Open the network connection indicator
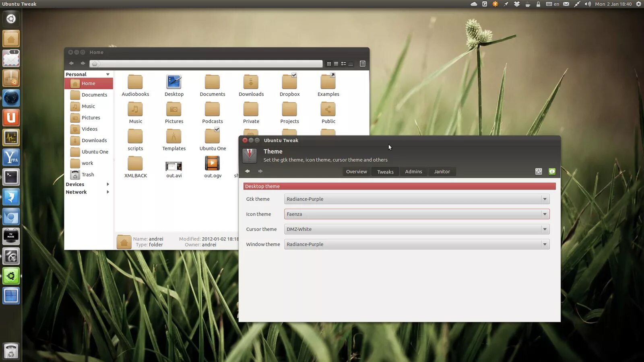The image size is (644, 362). point(577,4)
